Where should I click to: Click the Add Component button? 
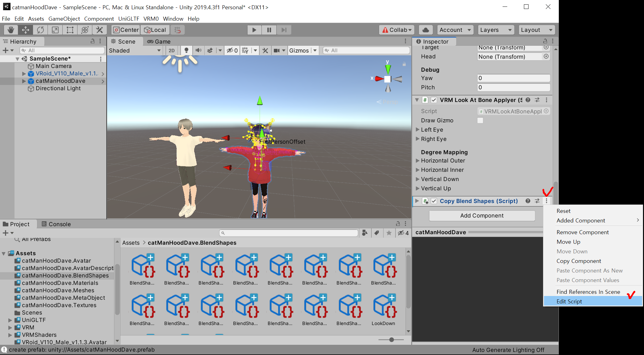(482, 216)
